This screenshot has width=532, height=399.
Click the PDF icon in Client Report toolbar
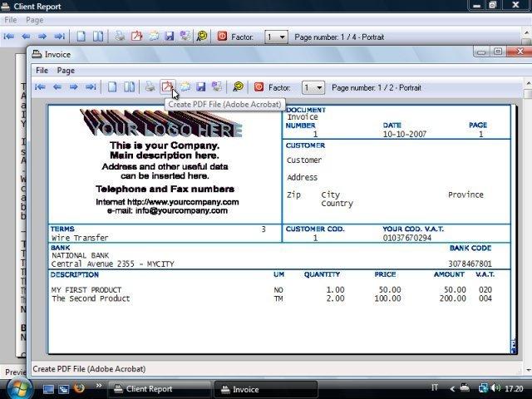[x=136, y=36]
